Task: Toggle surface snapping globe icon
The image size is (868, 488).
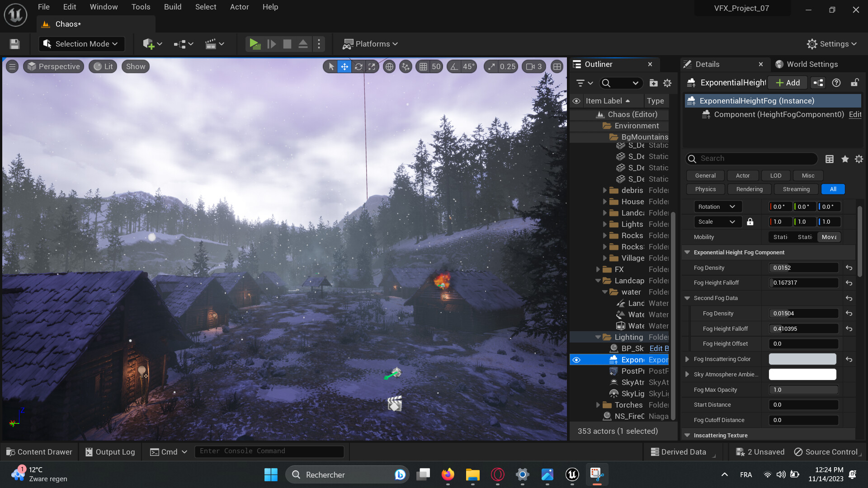Action: pos(389,66)
